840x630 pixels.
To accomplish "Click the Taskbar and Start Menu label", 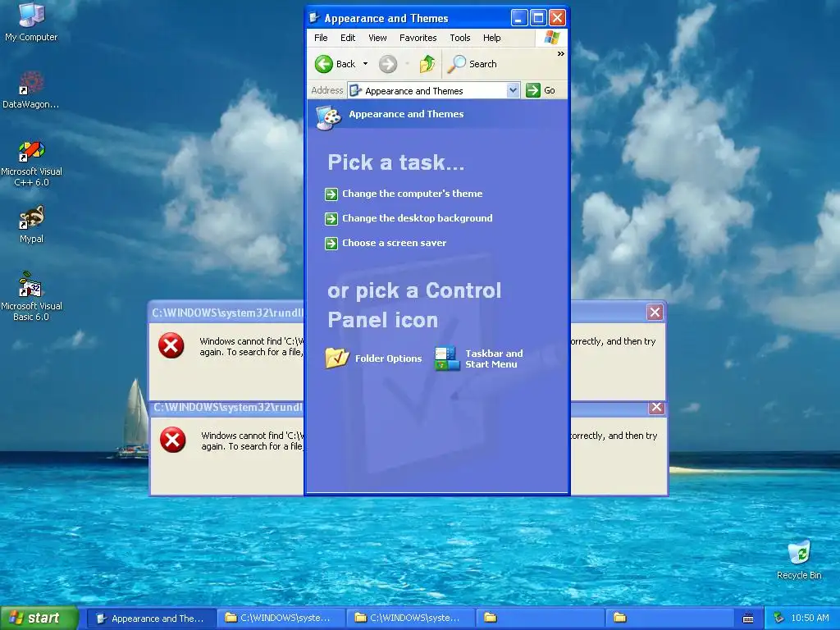I will pyautogui.click(x=493, y=359).
